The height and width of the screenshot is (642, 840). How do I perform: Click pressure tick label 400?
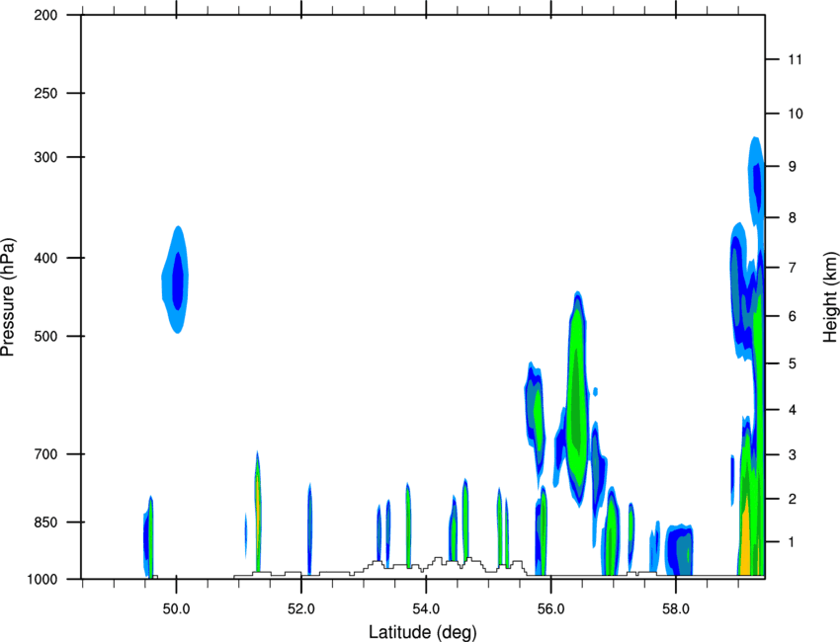(x=45, y=258)
